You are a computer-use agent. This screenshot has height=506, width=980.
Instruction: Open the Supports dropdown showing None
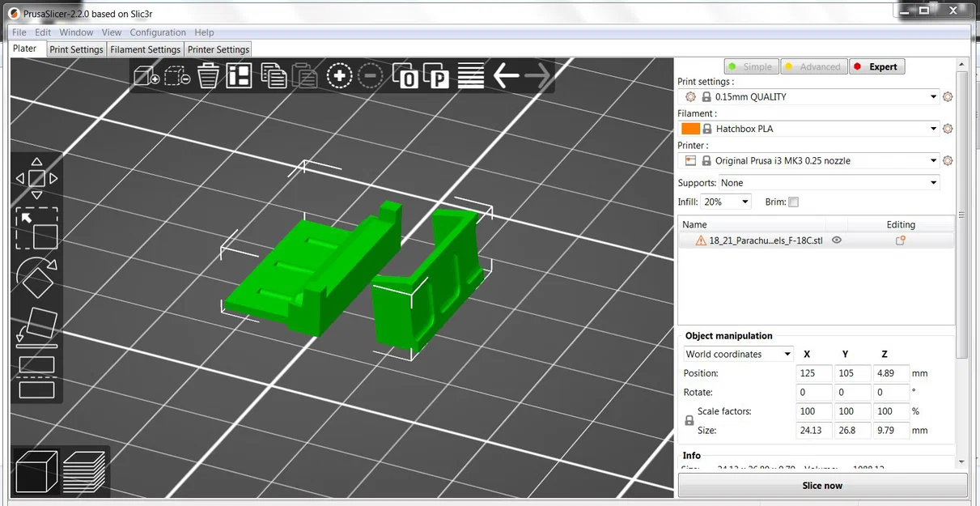pos(829,183)
